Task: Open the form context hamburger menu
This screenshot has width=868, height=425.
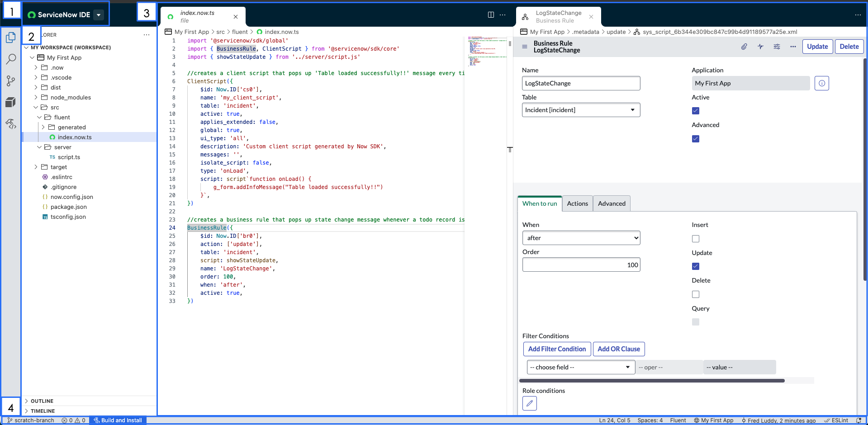Action: click(525, 47)
